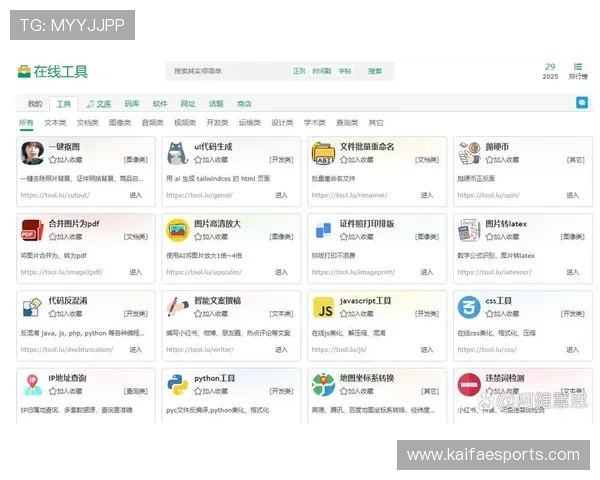Open the css工具 CSS3 icon

coord(469,307)
